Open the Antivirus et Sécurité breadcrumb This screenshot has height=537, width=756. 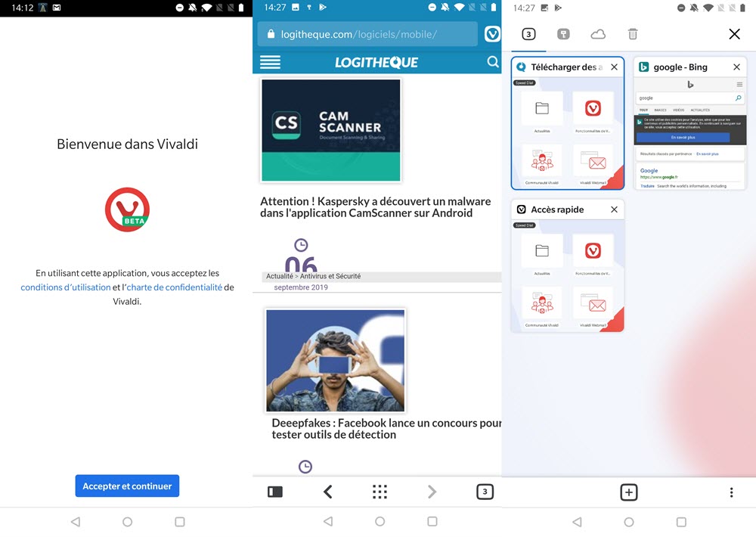pos(330,276)
